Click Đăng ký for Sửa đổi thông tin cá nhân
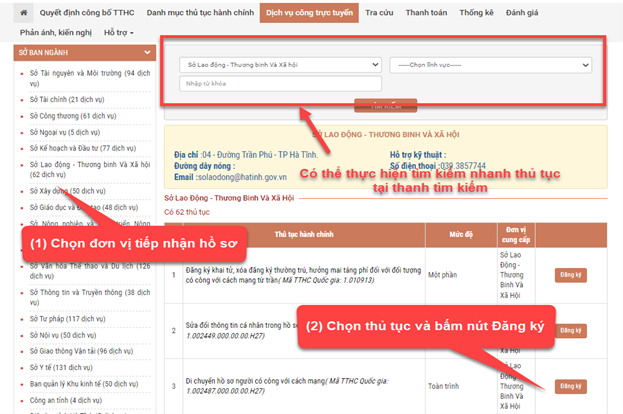 click(571, 331)
